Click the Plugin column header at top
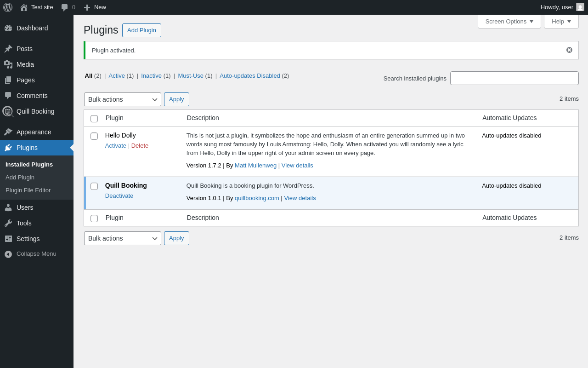Screen dimensions: 588x368 click(x=114, y=118)
